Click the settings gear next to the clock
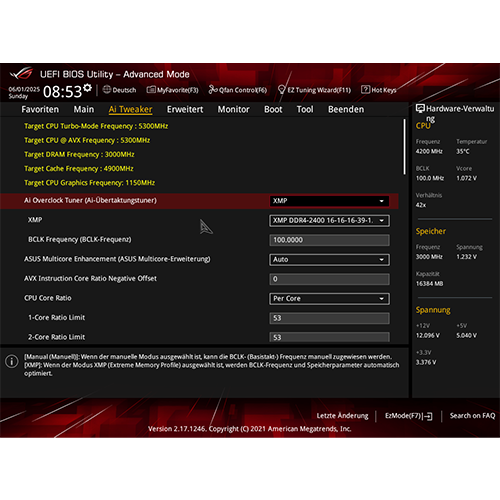 coord(87,88)
